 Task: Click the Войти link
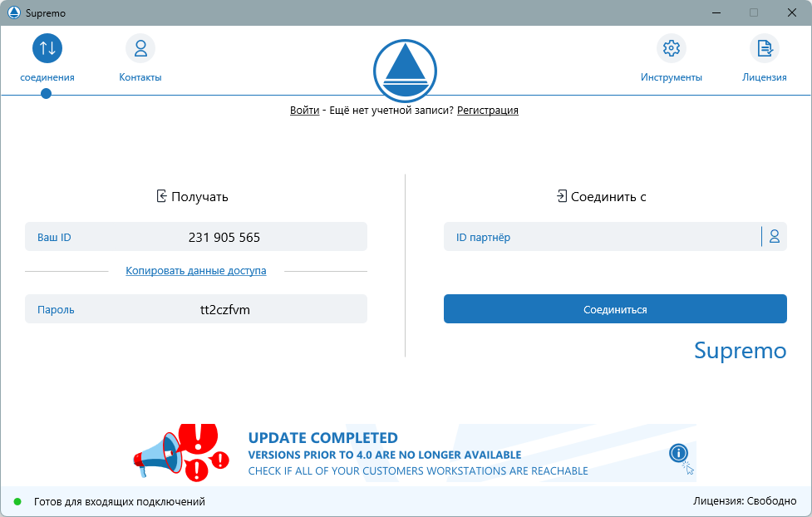click(x=304, y=110)
